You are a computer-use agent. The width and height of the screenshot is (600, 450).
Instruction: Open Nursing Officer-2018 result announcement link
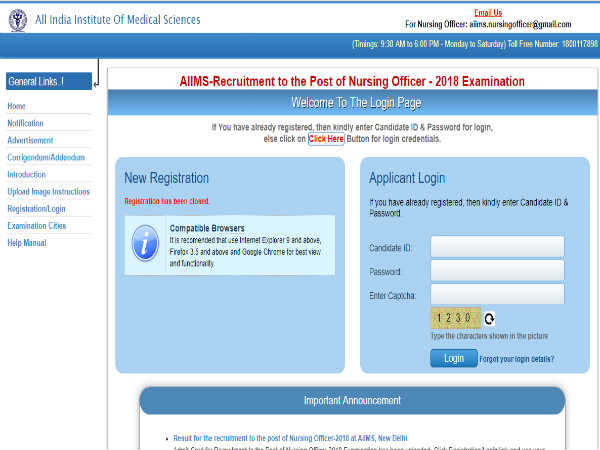(x=290, y=438)
